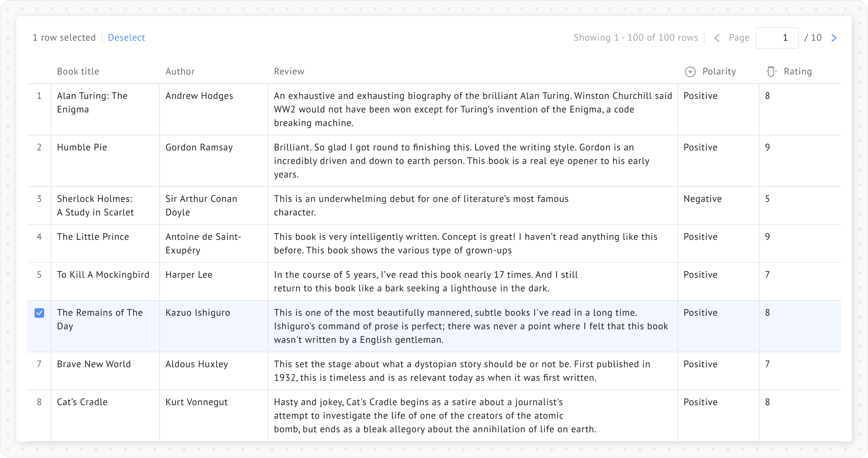
Task: Open the Rating column header label
Action: pos(797,71)
